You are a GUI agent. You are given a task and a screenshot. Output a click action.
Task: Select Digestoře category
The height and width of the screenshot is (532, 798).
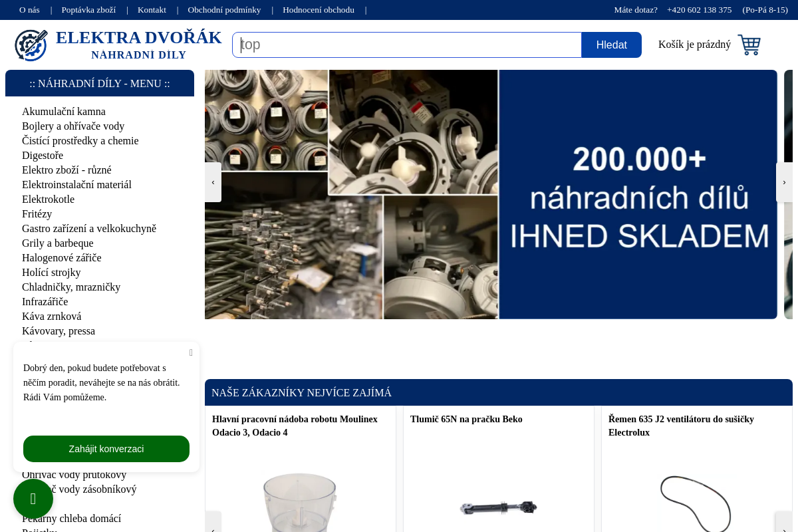pyautogui.click(x=43, y=156)
